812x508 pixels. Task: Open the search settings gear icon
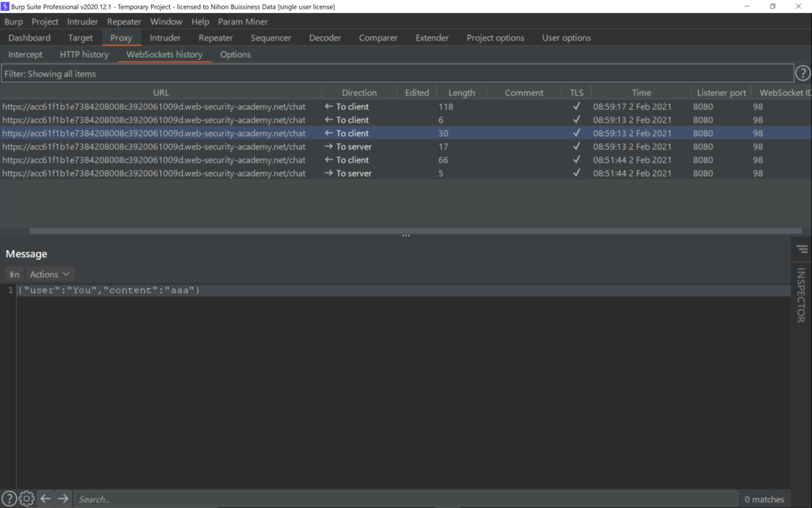point(26,499)
